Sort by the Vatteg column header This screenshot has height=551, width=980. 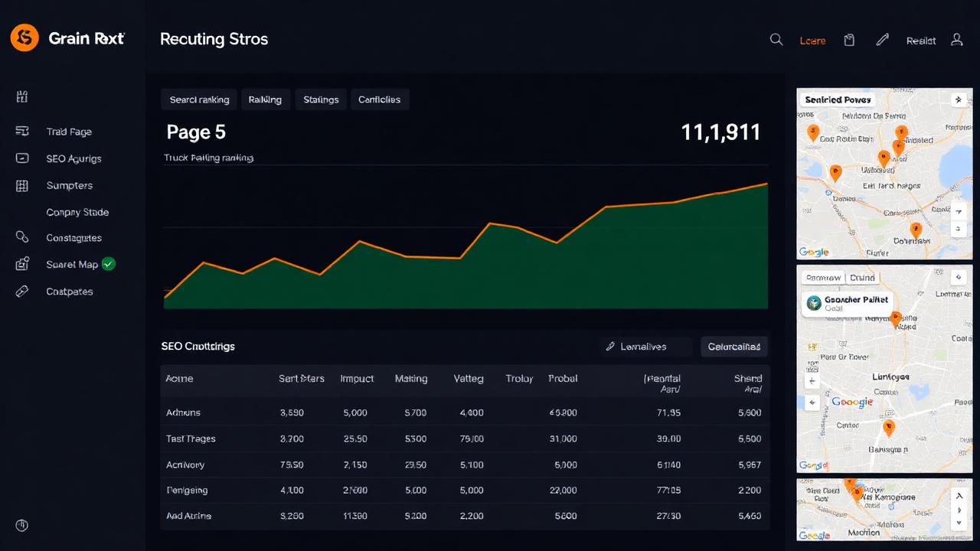pyautogui.click(x=469, y=378)
